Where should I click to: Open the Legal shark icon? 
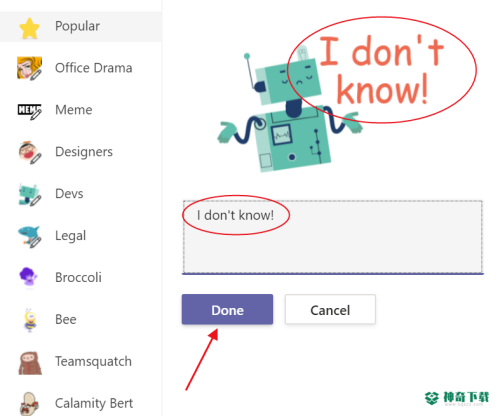click(29, 236)
